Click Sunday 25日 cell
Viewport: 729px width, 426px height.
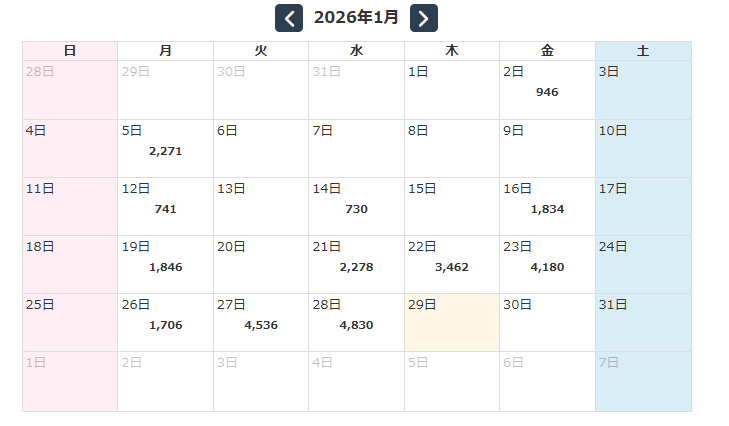[x=70, y=322]
